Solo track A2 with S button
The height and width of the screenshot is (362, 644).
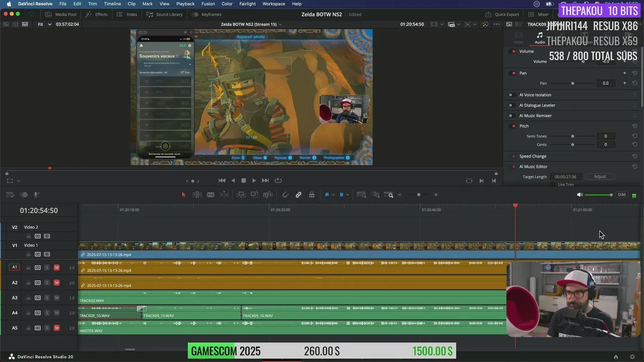(47, 283)
